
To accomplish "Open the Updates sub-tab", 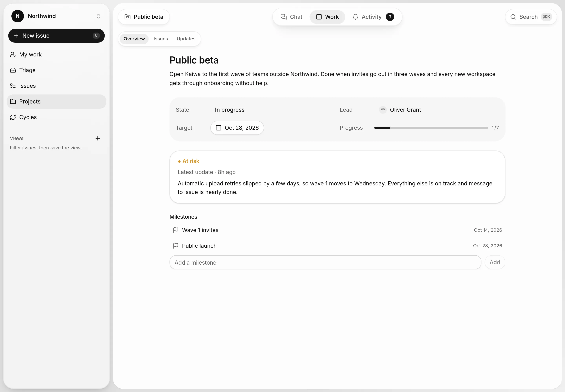I will point(186,39).
